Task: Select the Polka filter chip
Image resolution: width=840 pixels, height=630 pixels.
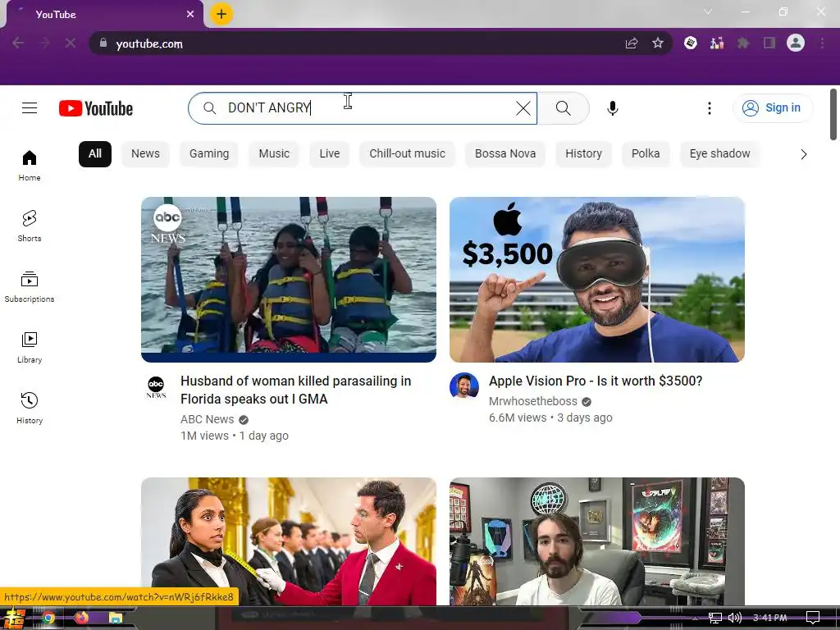Action: (x=646, y=153)
